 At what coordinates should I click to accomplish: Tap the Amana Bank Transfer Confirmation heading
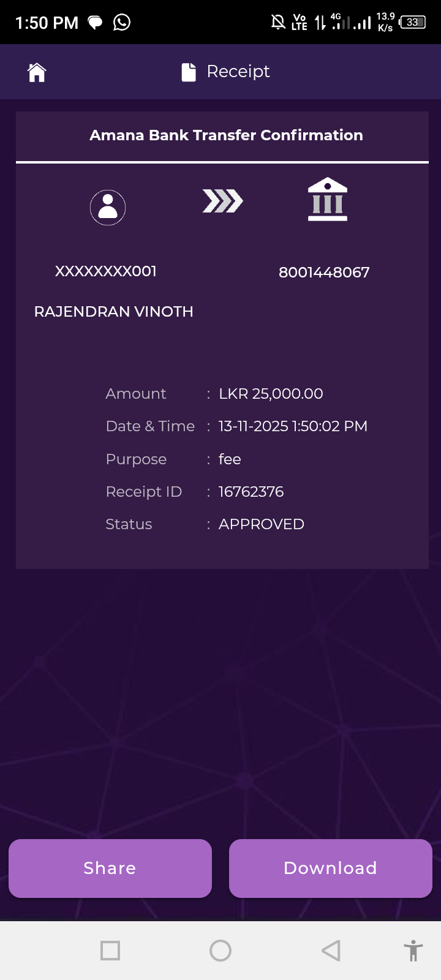tap(226, 135)
